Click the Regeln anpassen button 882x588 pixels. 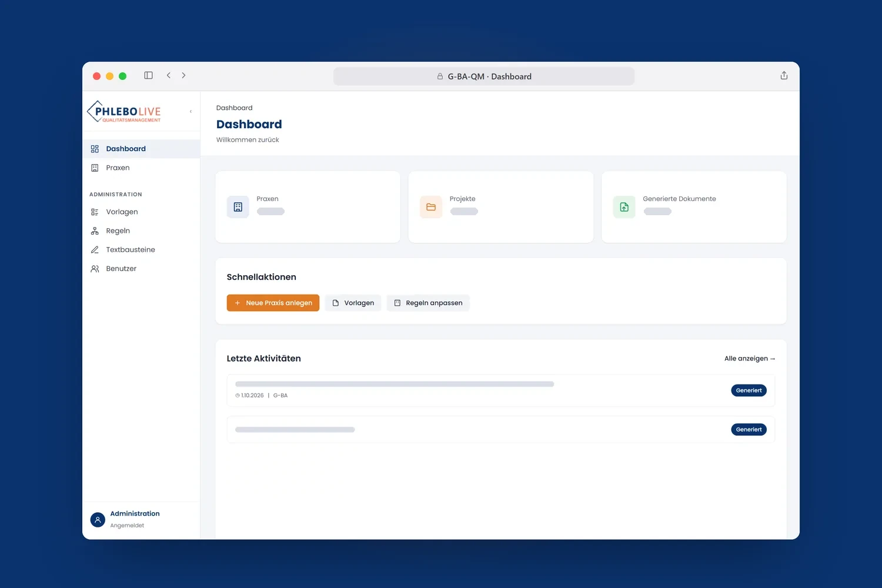pyautogui.click(x=428, y=303)
